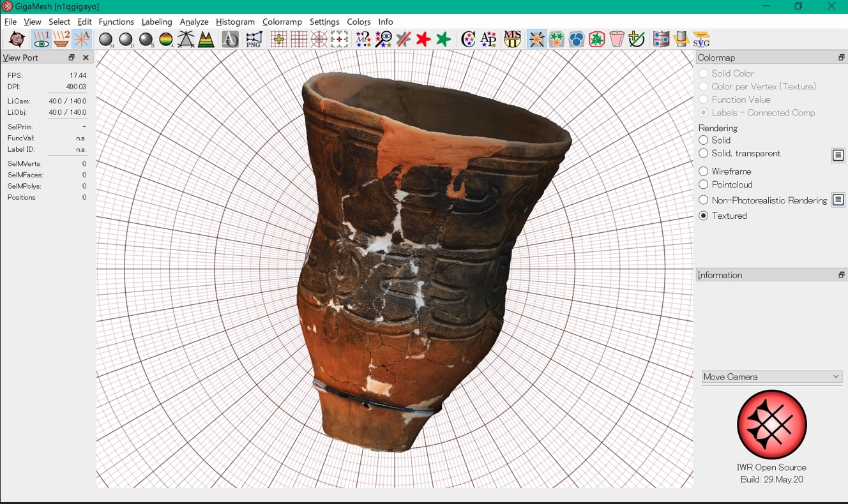Click the gray 'A' text icon
The image size is (848, 504).
pyautogui.click(x=230, y=40)
